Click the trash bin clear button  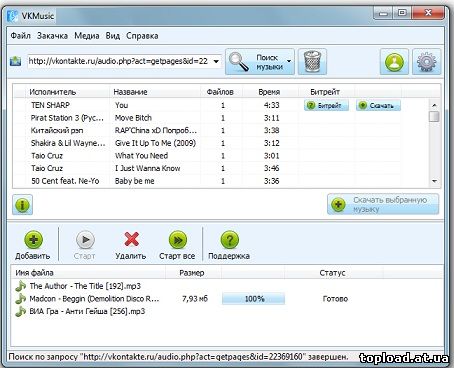click(x=312, y=62)
